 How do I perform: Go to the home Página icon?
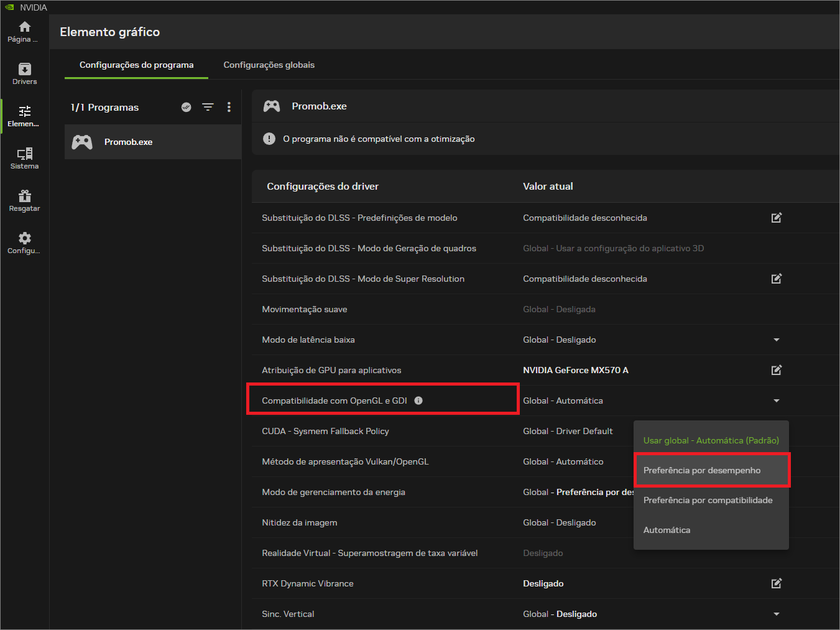point(24,32)
